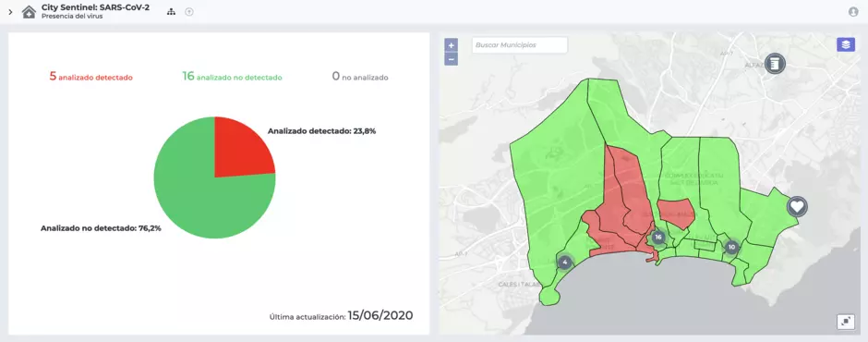Toggle fullscreen map view
The height and width of the screenshot is (342, 868).
[845, 322]
